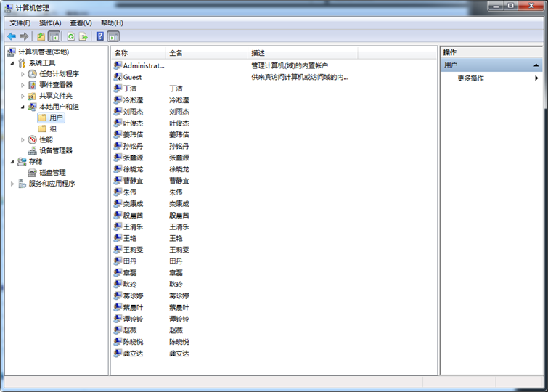Screen dimensions: 548x392
Task: Click the Forward arrow toolbar icon
Action: [x=24, y=36]
